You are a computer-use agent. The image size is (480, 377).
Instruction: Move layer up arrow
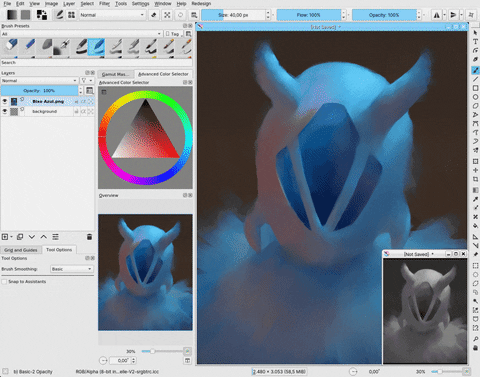point(43,237)
